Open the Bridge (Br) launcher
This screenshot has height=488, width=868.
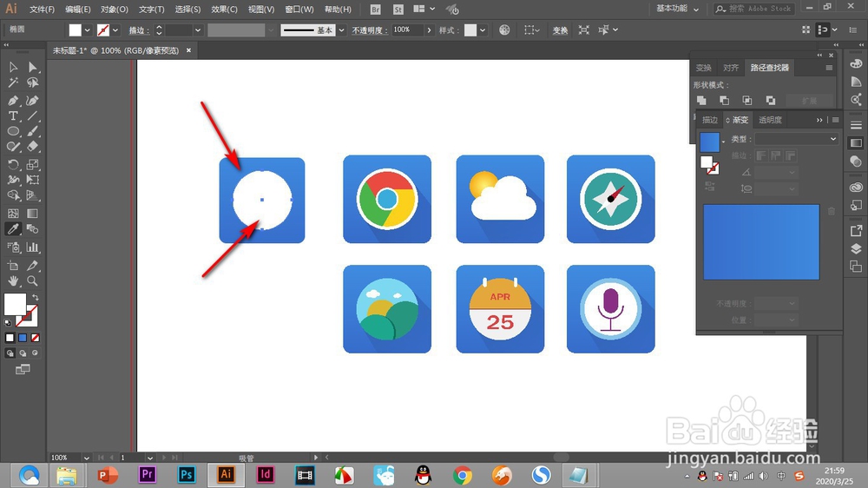(375, 10)
